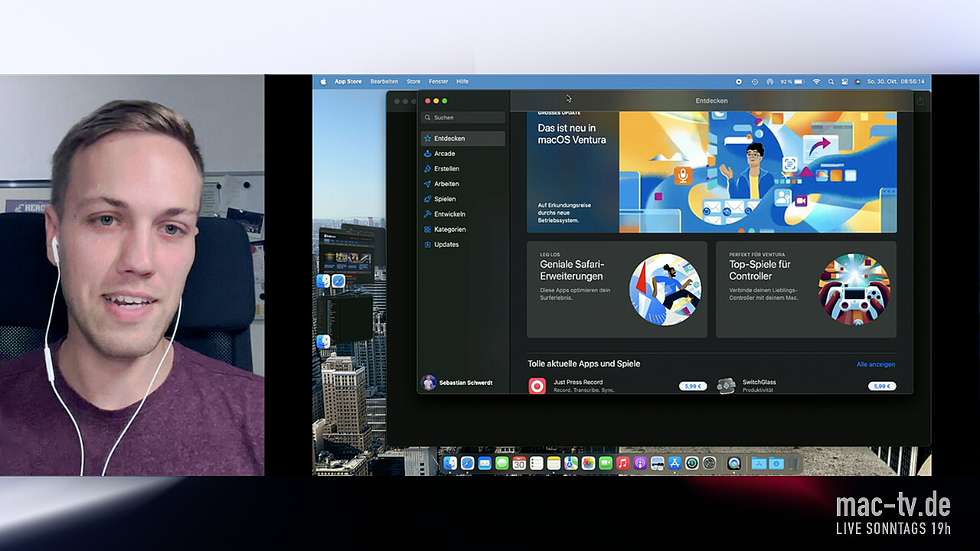
Task: Open Spotlight search in the menu bar
Action: point(831,81)
